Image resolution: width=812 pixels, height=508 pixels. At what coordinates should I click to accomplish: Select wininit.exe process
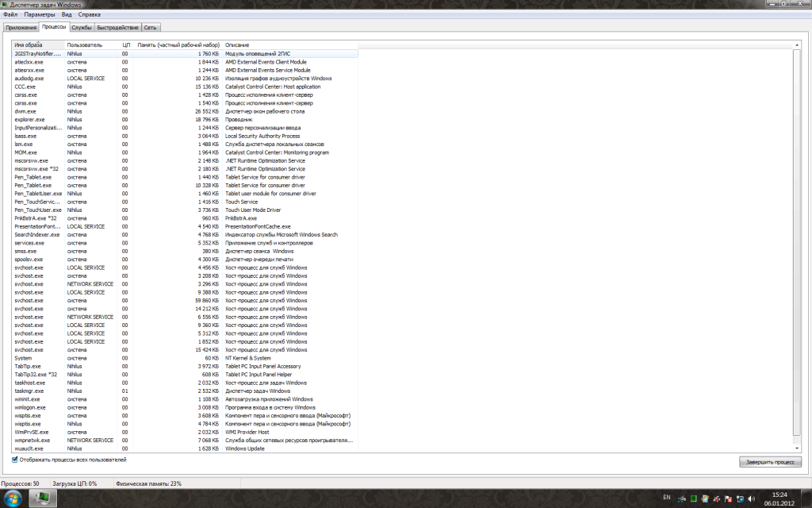[x=185, y=399]
